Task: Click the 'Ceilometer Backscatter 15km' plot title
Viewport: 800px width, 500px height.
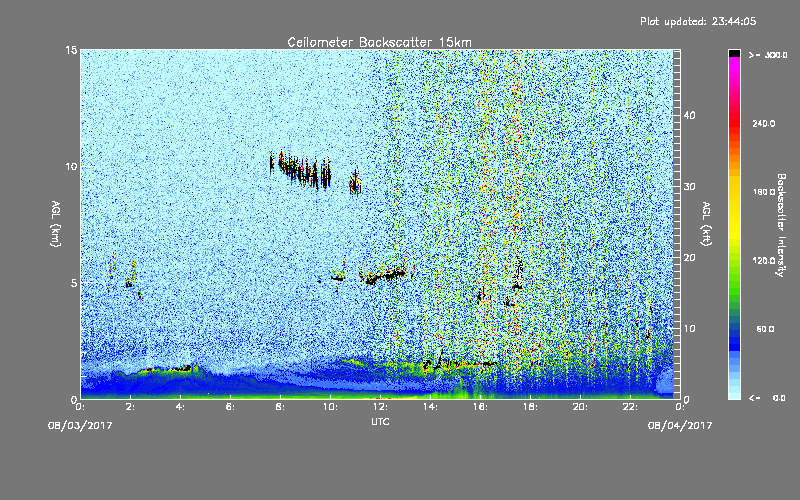Action: [379, 42]
